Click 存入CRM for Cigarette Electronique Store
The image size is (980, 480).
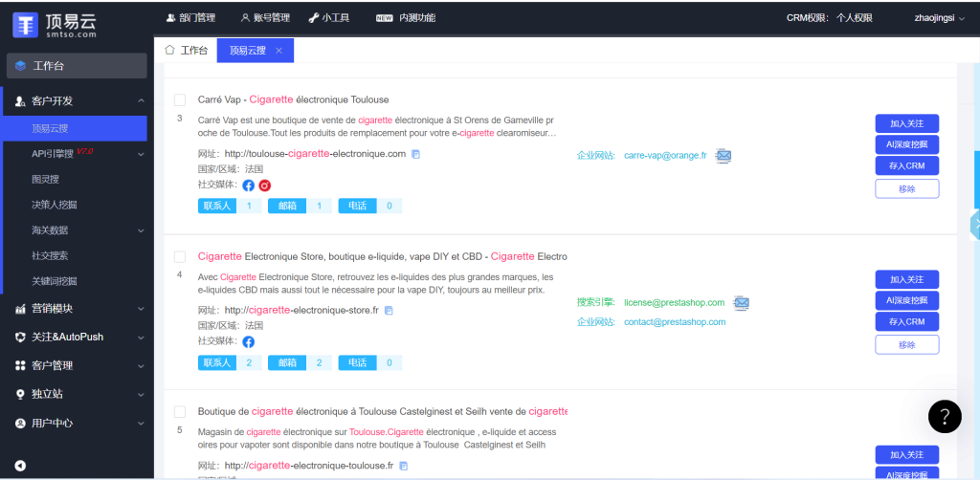(x=906, y=322)
